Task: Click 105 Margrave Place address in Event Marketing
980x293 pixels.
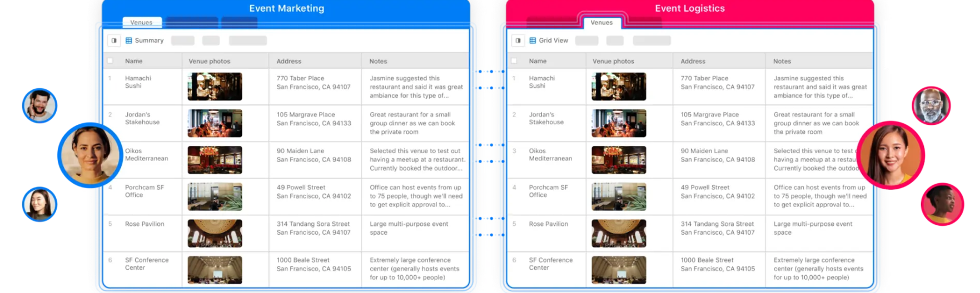Action: [x=314, y=119]
